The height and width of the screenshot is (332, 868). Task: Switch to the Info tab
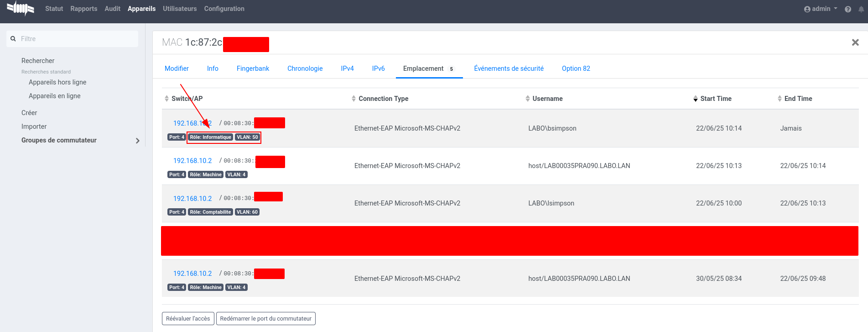tap(213, 69)
